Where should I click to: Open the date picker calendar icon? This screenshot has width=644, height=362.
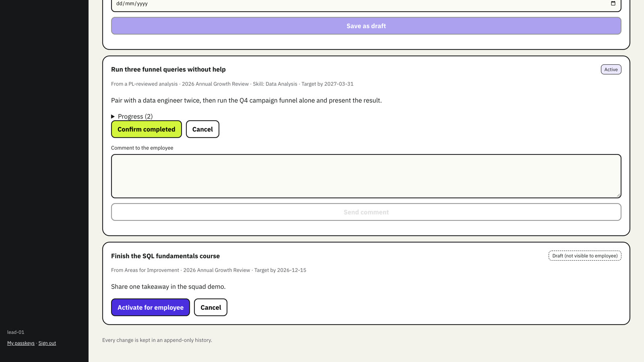tap(613, 4)
